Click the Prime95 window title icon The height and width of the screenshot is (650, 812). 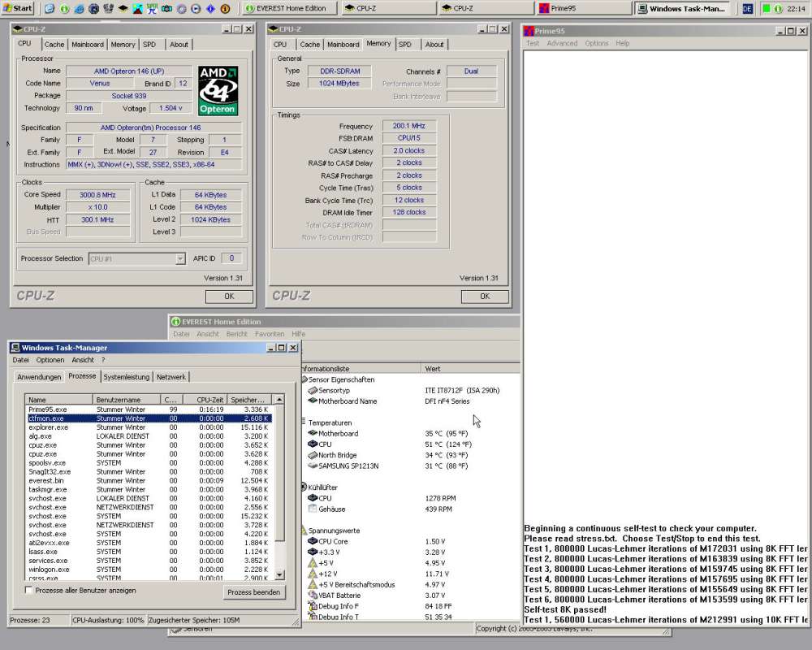point(529,31)
